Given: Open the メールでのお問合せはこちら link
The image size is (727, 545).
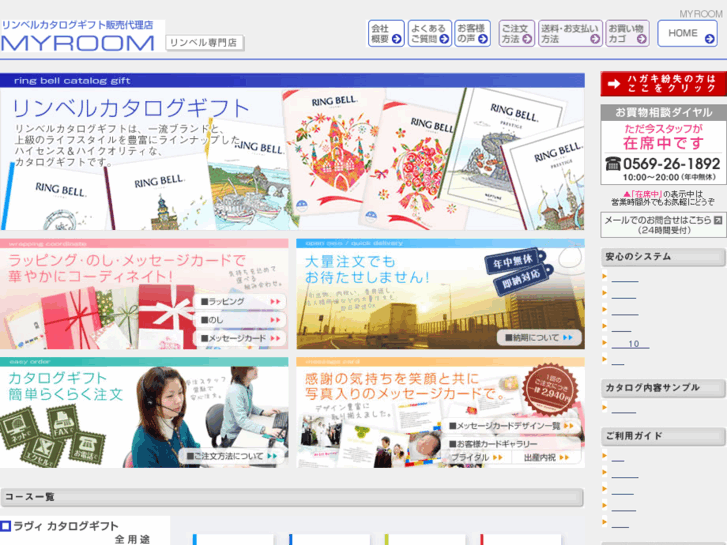Looking at the screenshot, I should [663, 224].
